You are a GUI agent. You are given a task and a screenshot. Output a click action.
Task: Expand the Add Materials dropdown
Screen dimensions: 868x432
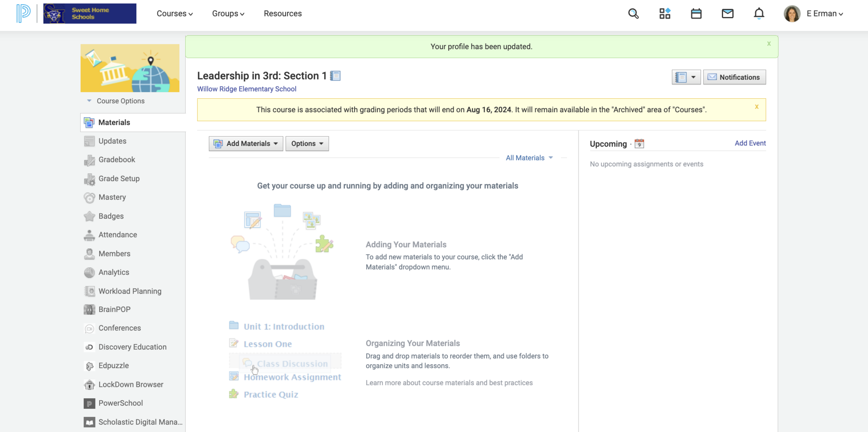pos(246,144)
